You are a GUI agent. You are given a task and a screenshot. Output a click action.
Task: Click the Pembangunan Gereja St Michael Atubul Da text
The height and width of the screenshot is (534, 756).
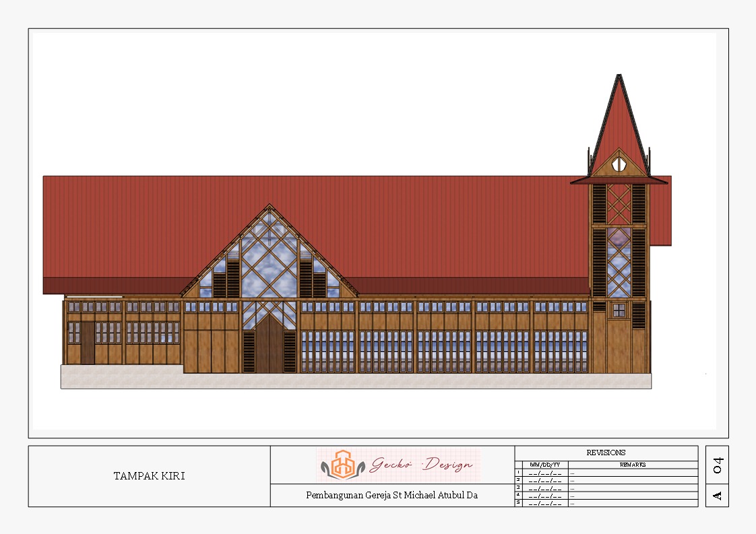(392, 495)
